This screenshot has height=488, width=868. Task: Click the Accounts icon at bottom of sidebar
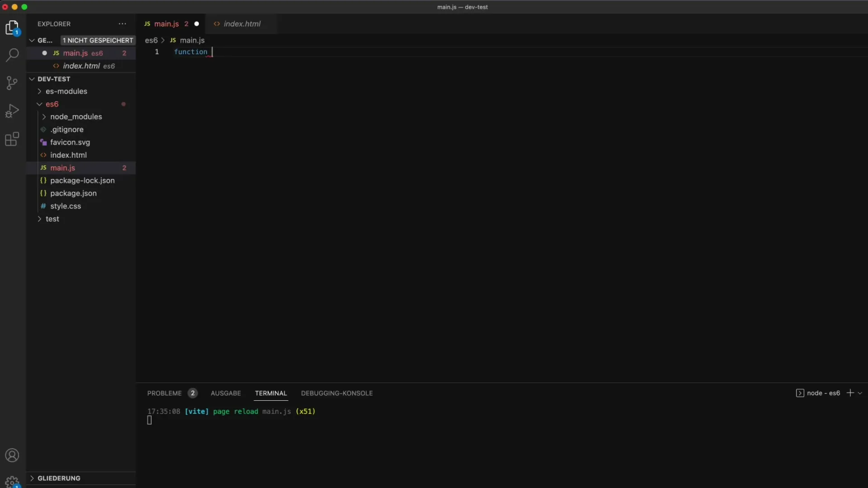pos(13,455)
